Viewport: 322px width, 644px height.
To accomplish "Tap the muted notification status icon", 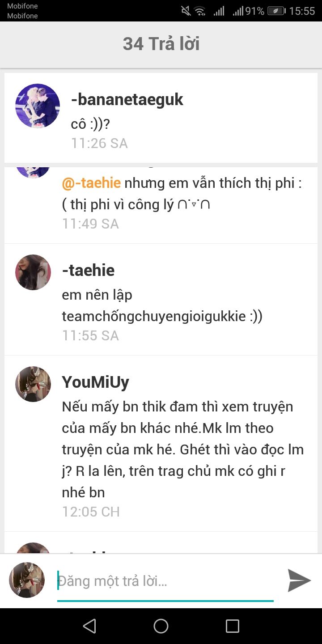I will click(186, 11).
